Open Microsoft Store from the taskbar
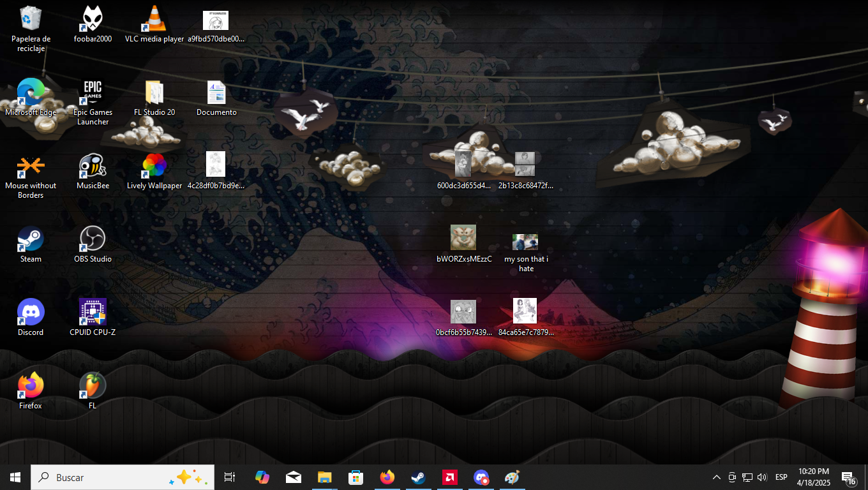The width and height of the screenshot is (868, 490). (x=355, y=477)
